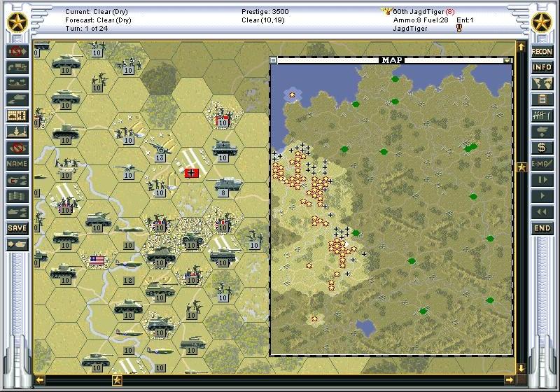Open the document scenario briefing icon
The height and width of the screenshot is (392, 560).
point(542,99)
